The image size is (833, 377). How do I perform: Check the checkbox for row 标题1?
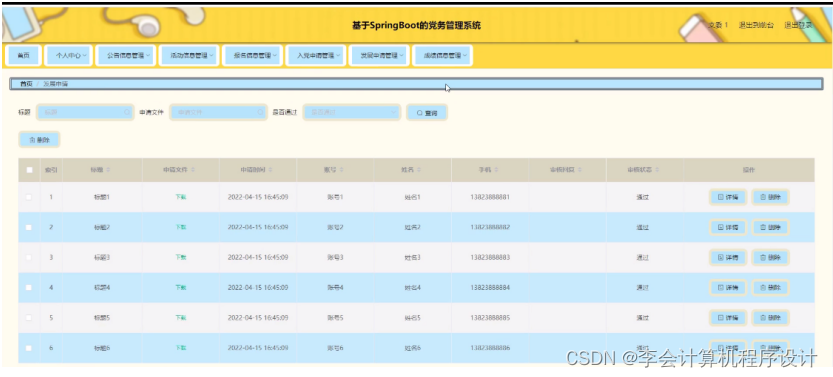29,197
